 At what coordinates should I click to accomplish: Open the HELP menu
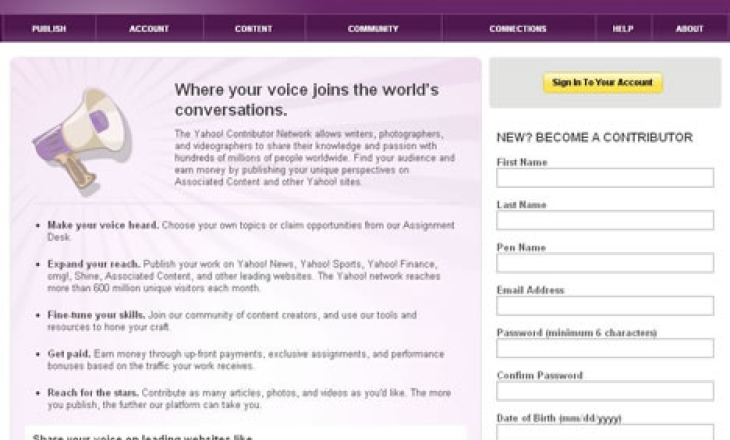click(623, 29)
